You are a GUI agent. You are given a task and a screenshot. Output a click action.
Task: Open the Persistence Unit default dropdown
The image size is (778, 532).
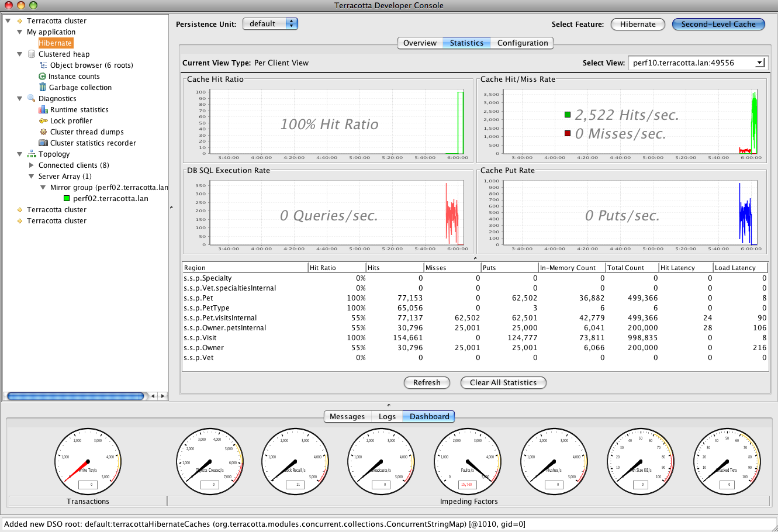coord(270,24)
